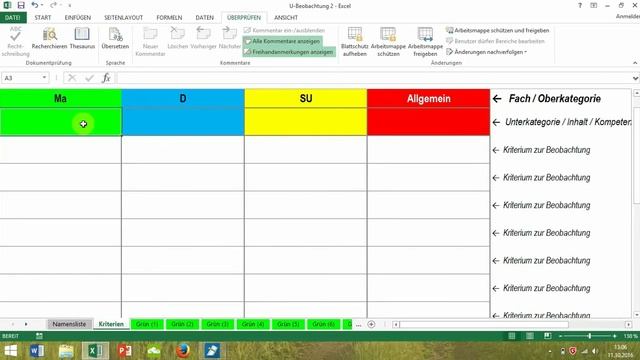
Task: Run the Rechtschreibung spell check
Action: tap(15, 41)
